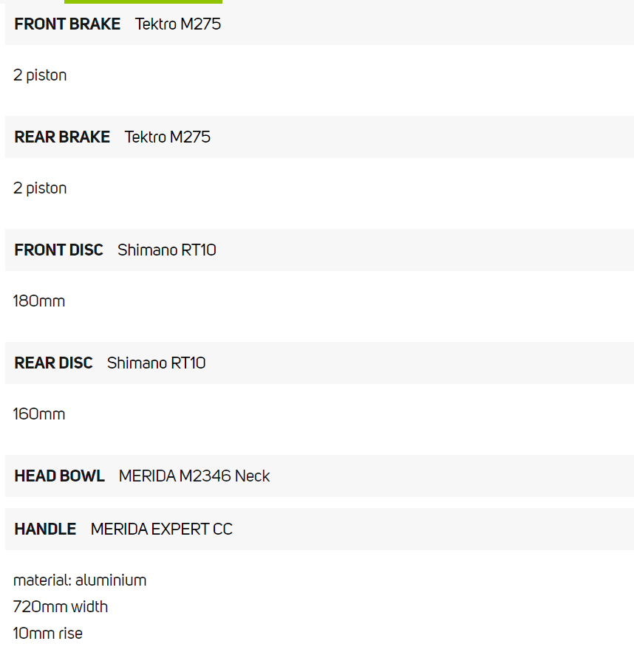
Task: Click the HEAD BOWL heading label
Action: [59, 476]
